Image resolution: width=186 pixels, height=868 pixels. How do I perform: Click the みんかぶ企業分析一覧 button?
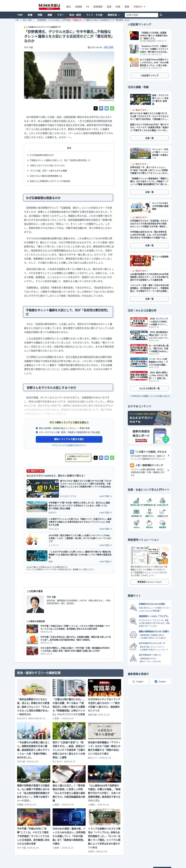[149, 389]
